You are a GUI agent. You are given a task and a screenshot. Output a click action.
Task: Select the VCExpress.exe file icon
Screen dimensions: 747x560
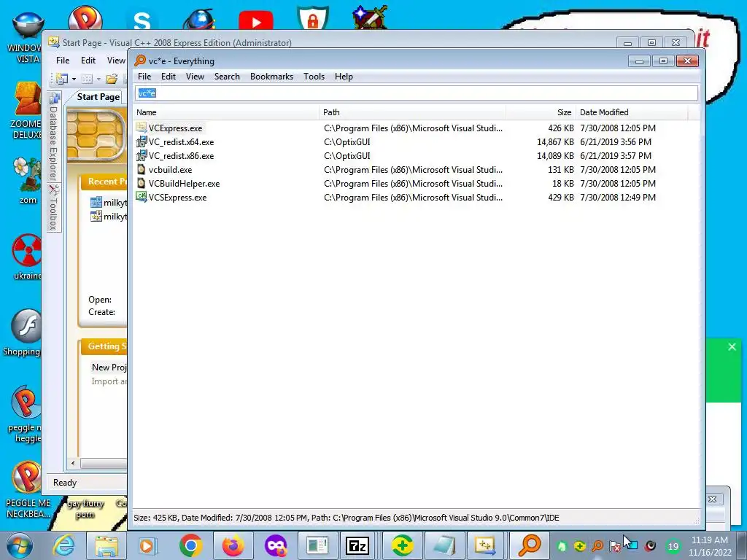tap(141, 128)
